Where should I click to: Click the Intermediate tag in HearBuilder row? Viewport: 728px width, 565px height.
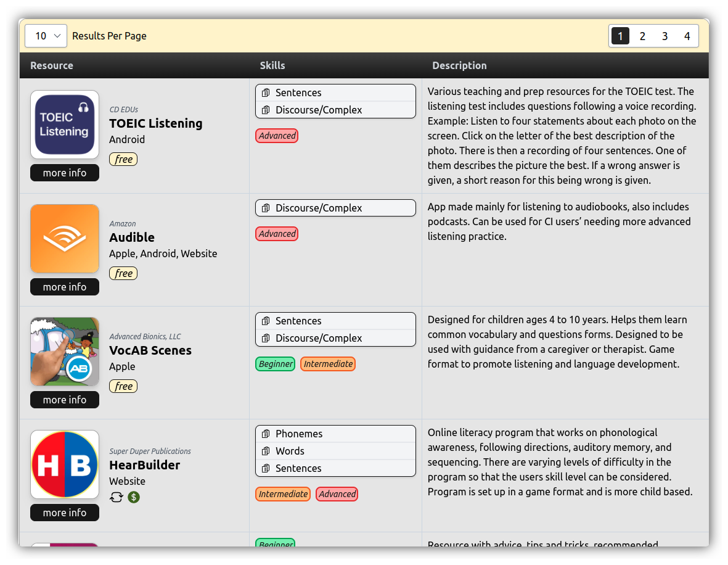[283, 494]
